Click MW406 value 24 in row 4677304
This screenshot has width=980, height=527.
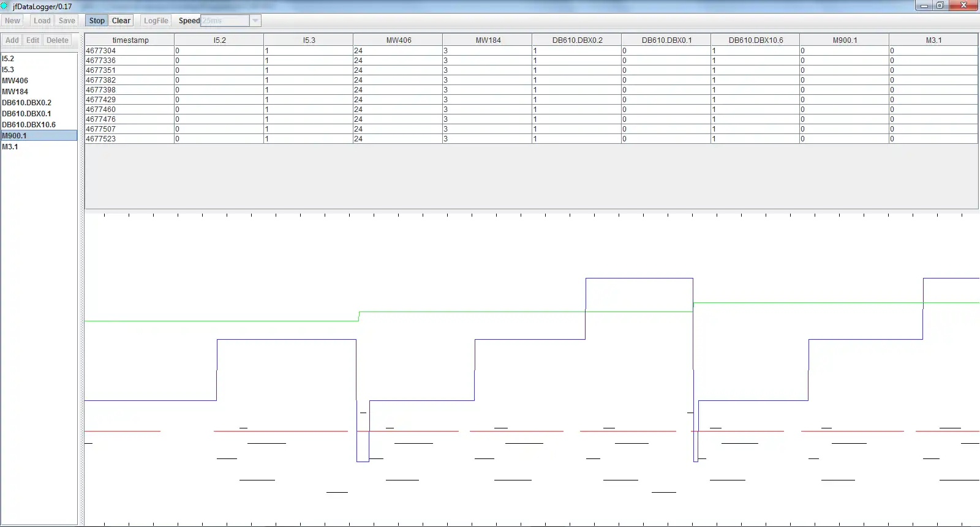398,51
